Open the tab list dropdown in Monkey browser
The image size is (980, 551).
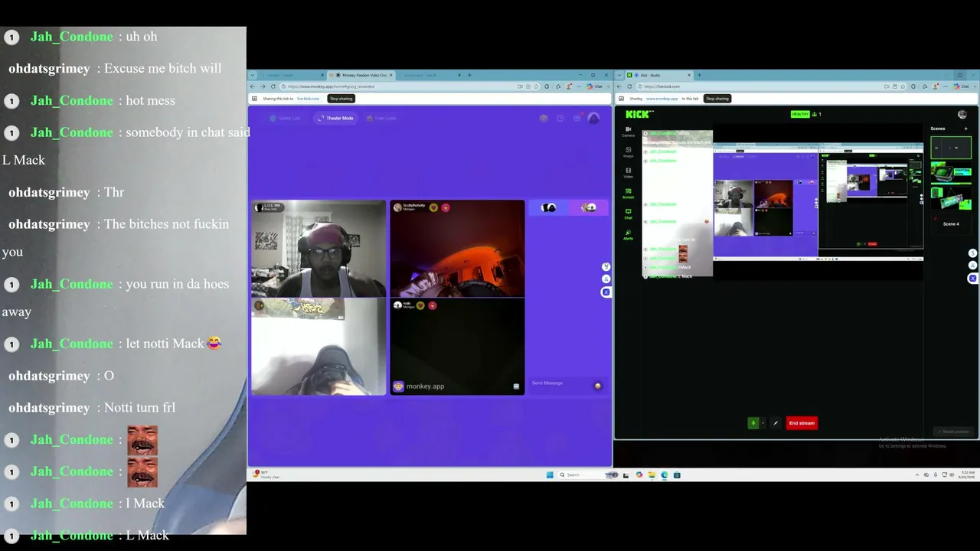[252, 75]
